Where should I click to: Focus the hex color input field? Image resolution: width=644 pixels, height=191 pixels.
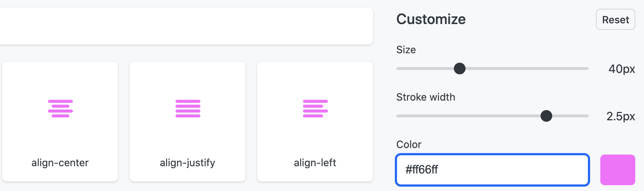coord(492,170)
